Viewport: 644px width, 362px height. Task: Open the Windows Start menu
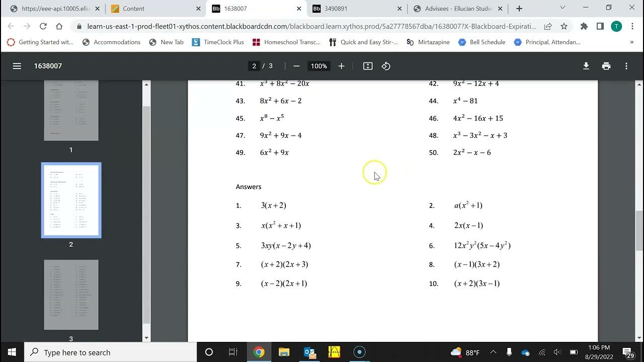pos(12,352)
